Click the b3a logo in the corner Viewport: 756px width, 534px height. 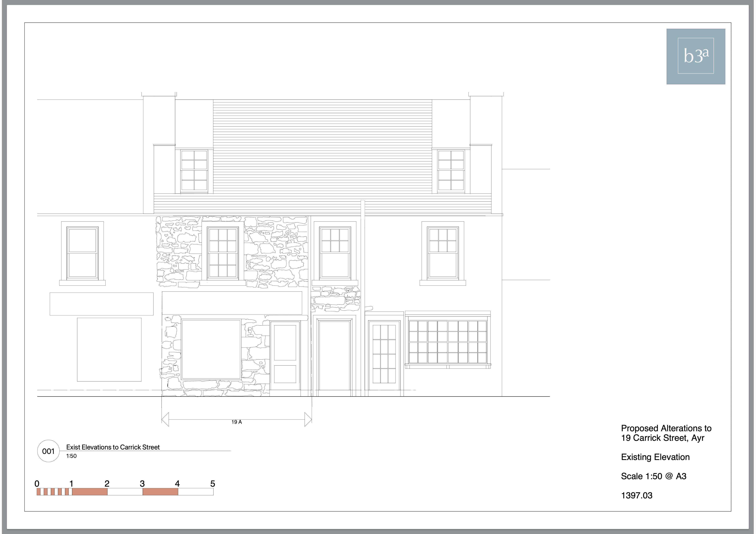(x=696, y=56)
